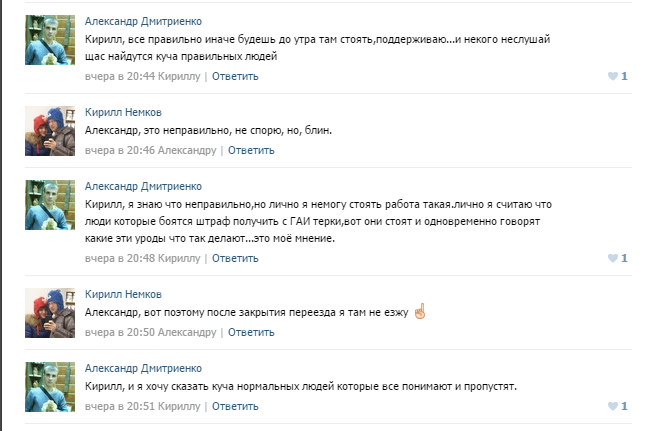654x431 pixels.
Task: Reply to the 20:51 comment via Ответить
Action: (235, 406)
